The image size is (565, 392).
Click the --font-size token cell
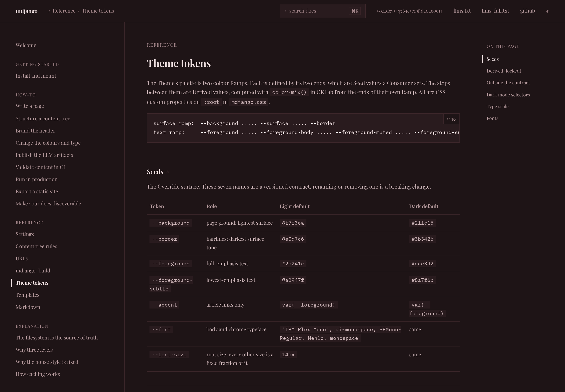(x=169, y=355)
